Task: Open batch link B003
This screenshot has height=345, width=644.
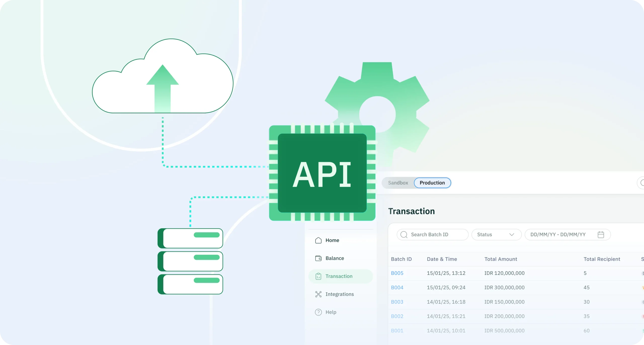Action: 397,302
